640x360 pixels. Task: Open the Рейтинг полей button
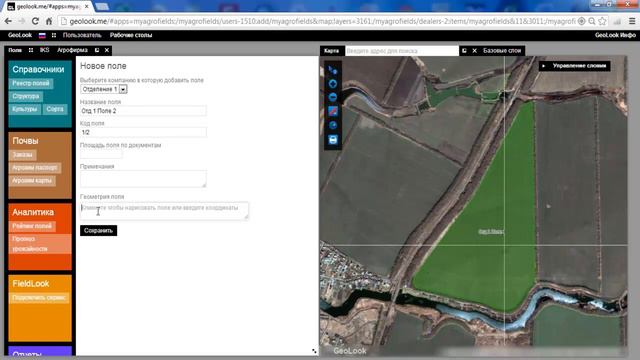32,226
